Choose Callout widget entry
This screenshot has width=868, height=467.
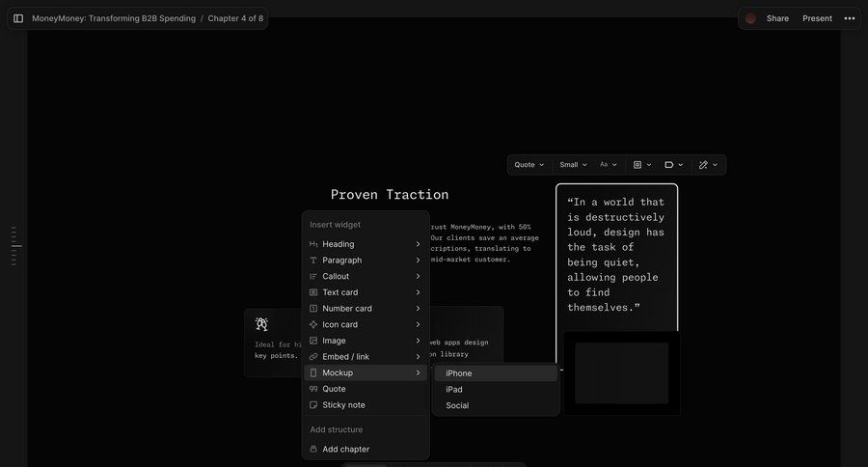(x=366, y=276)
